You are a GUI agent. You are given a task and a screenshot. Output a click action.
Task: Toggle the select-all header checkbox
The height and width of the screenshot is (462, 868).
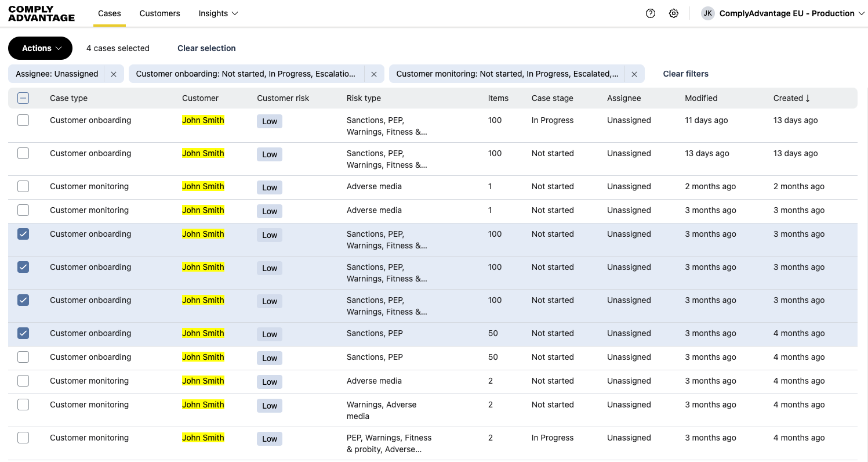point(23,98)
